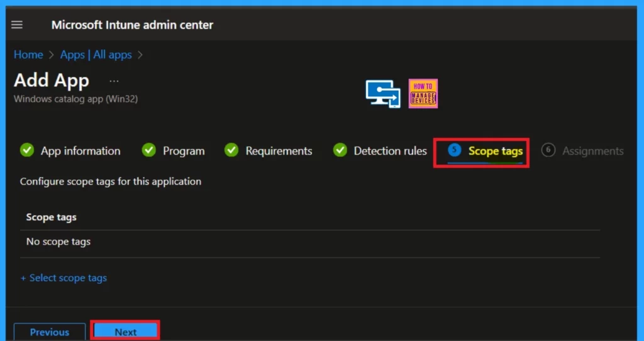The width and height of the screenshot is (644, 341).
Task: Open Apps | All apps breadcrumb
Action: (x=96, y=55)
